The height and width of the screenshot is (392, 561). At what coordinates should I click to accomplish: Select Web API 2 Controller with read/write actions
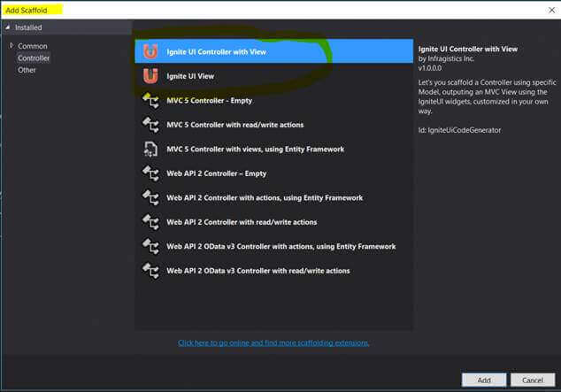tap(274, 222)
